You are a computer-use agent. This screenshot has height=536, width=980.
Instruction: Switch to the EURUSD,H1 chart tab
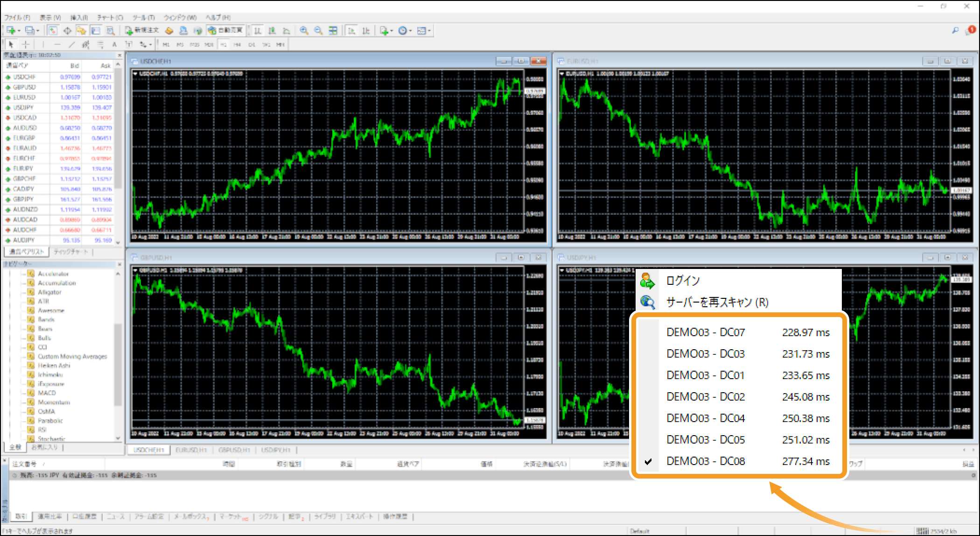[191, 450]
